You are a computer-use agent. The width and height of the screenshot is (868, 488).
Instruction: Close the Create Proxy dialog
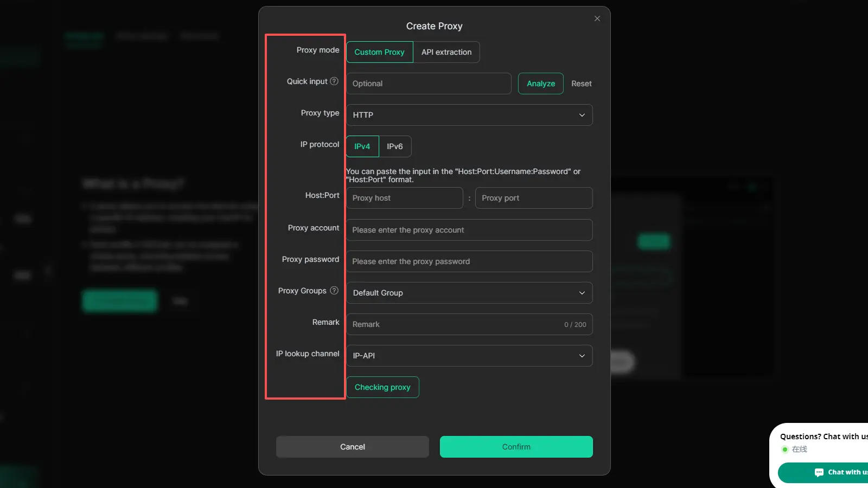[x=597, y=18]
